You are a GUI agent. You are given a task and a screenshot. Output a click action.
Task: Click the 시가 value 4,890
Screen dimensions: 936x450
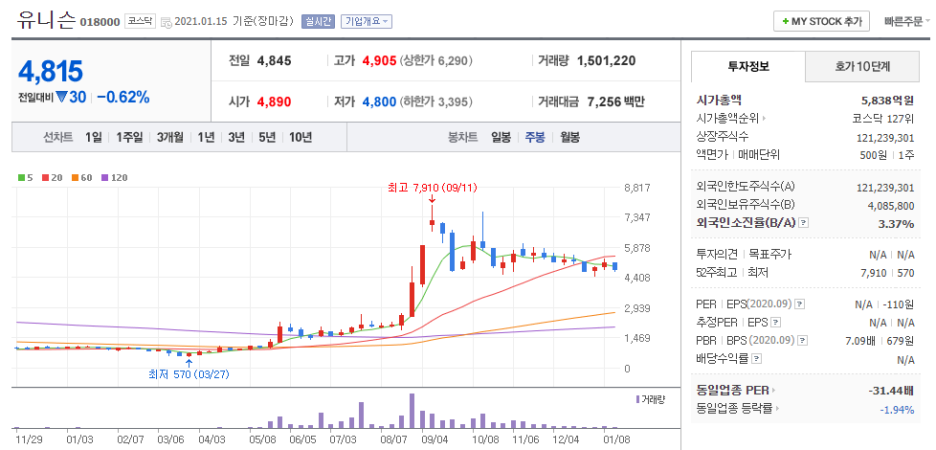point(274,101)
